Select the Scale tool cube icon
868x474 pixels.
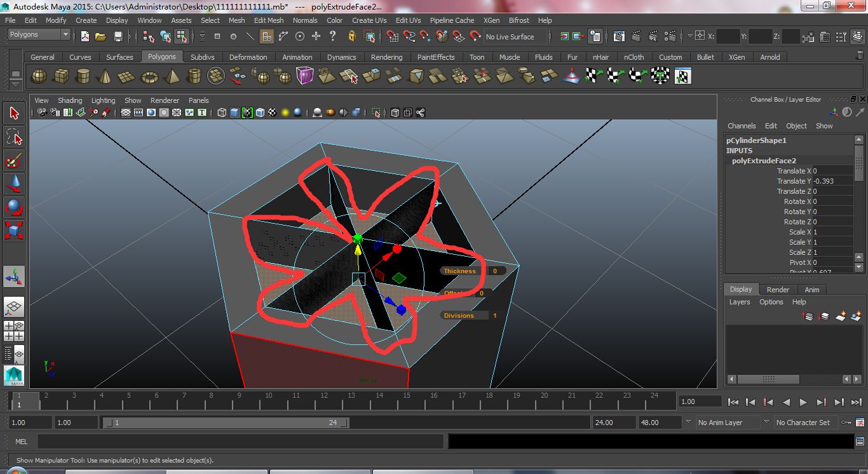(14, 229)
